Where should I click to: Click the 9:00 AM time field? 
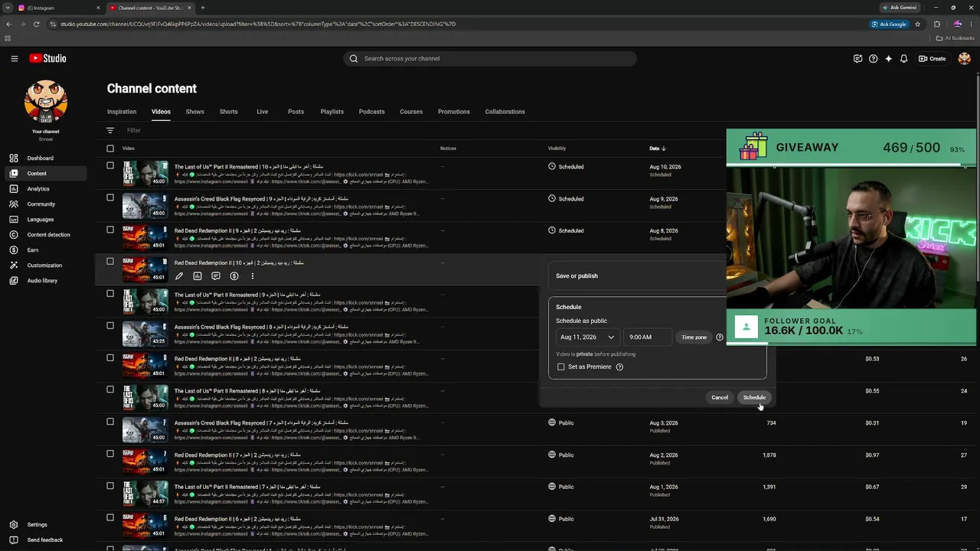coord(648,337)
